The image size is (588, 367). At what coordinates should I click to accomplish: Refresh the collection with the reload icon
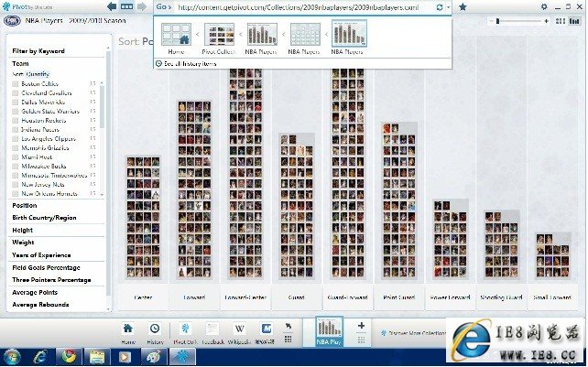[439, 7]
